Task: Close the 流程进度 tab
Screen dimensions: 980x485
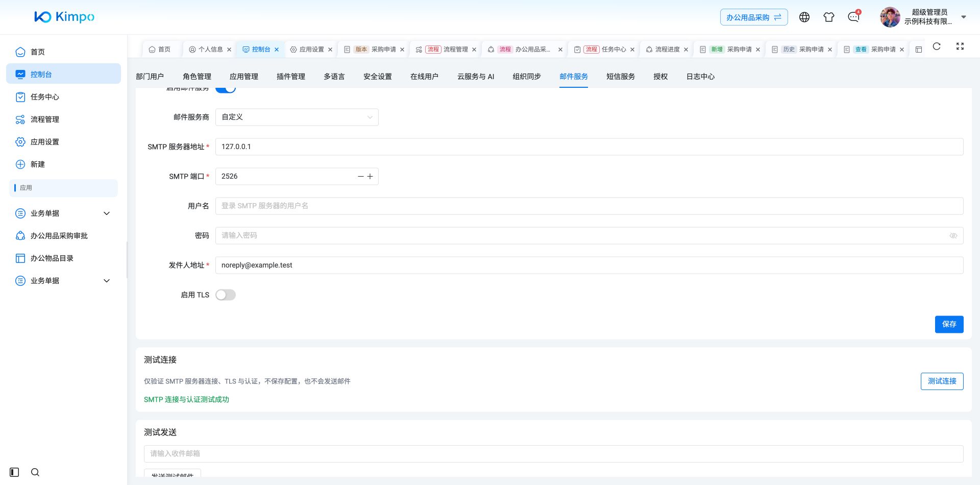Action: click(x=686, y=50)
